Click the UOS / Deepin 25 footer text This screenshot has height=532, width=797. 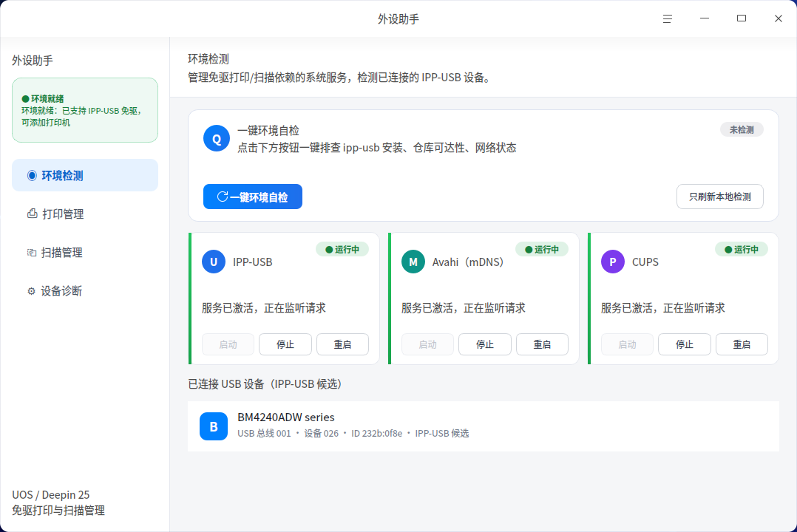[x=51, y=495]
